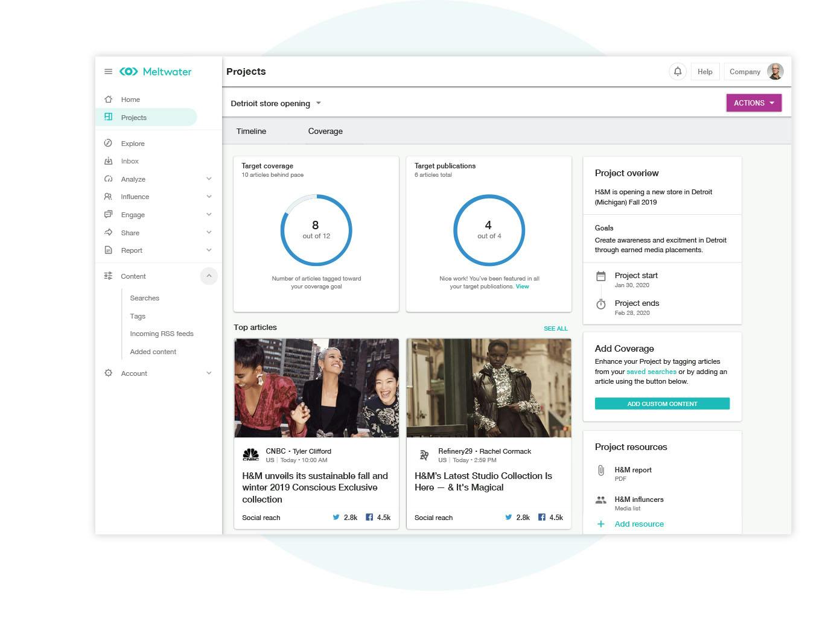Click View link in Target publications

(x=523, y=287)
